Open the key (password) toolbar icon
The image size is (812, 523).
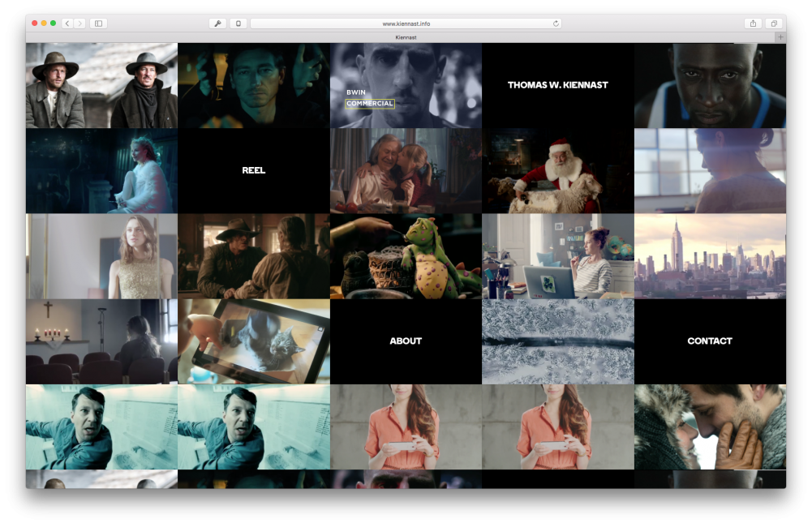point(217,24)
